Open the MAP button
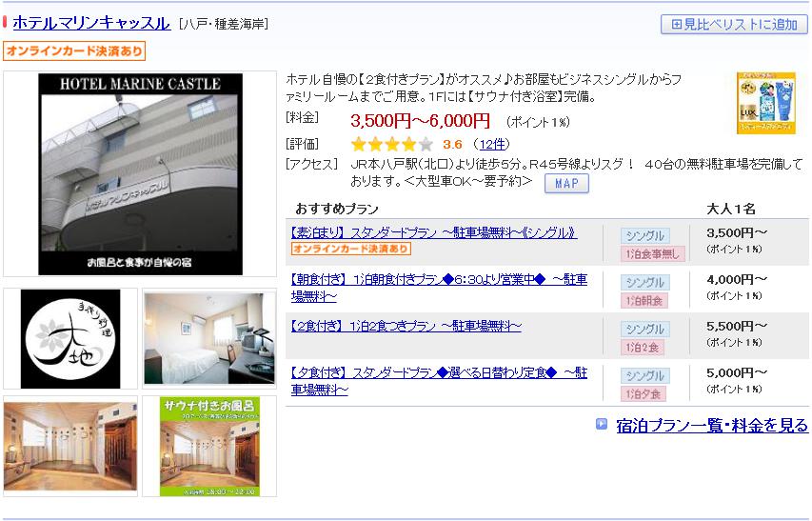The width and height of the screenshot is (812, 521). pos(566,183)
